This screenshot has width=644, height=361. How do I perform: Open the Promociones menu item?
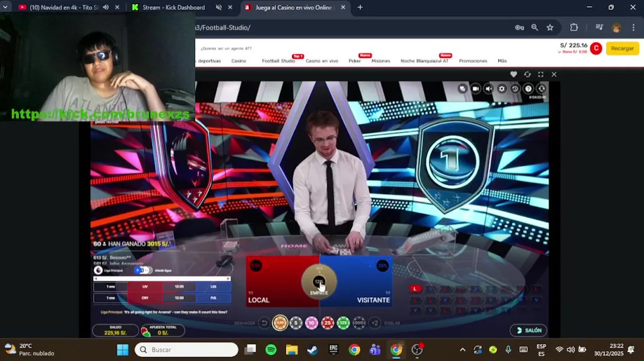pyautogui.click(x=473, y=61)
